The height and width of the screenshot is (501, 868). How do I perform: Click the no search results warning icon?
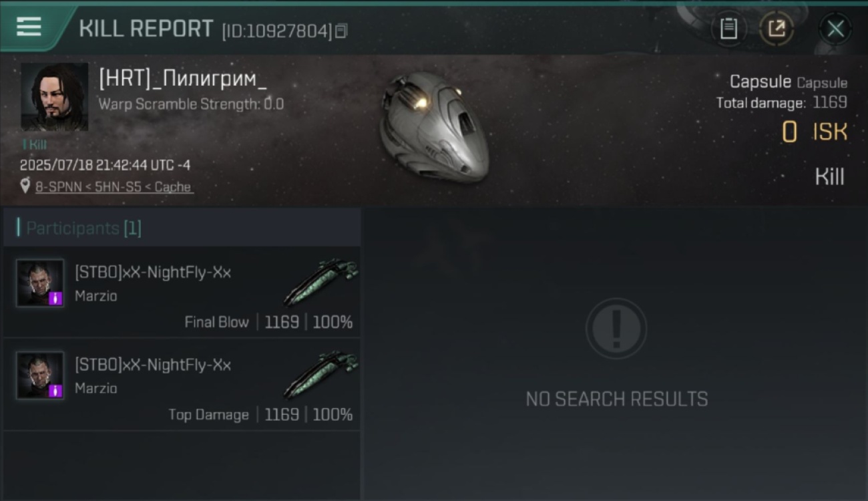click(x=616, y=329)
